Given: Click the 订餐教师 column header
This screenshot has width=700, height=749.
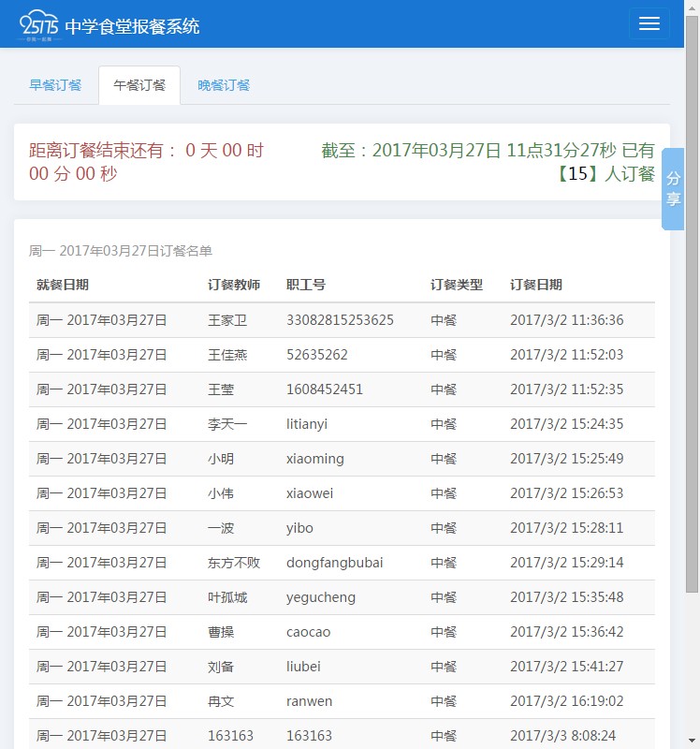Looking at the screenshot, I should pos(234,285).
